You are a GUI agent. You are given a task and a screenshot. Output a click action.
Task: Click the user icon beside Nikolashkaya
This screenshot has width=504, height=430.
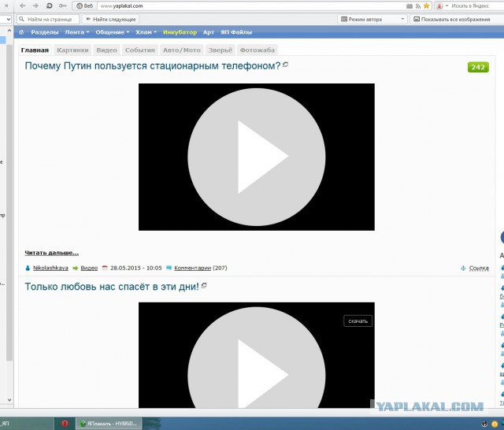click(28, 268)
